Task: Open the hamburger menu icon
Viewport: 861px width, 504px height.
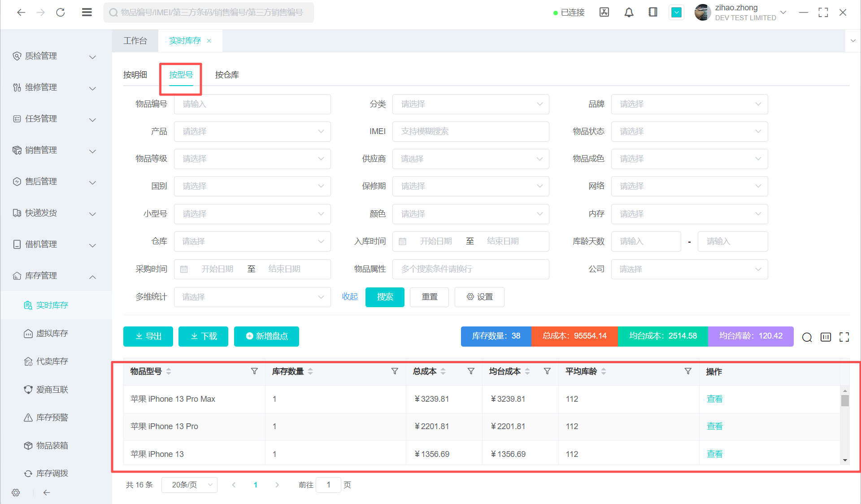Action: click(87, 13)
